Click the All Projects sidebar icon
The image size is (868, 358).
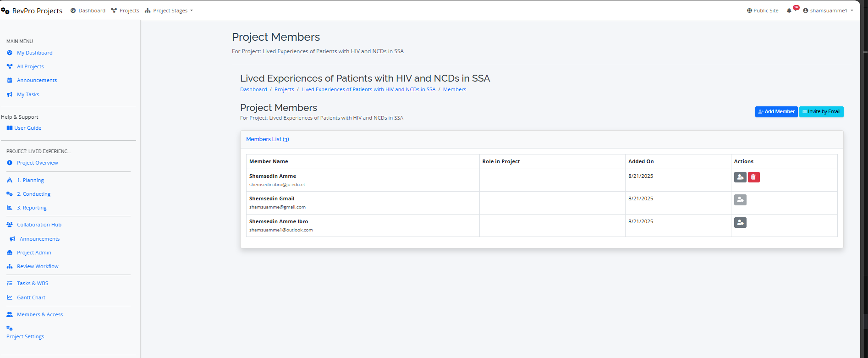point(10,66)
